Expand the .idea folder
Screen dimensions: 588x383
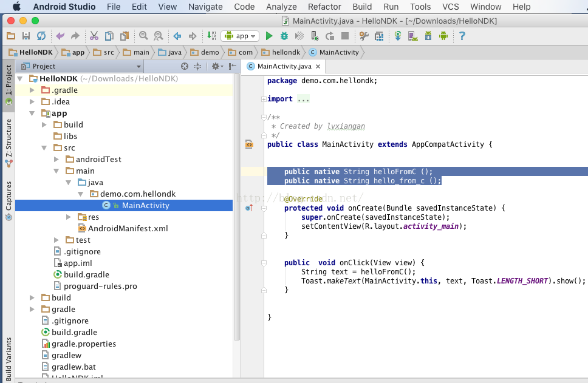[32, 101]
